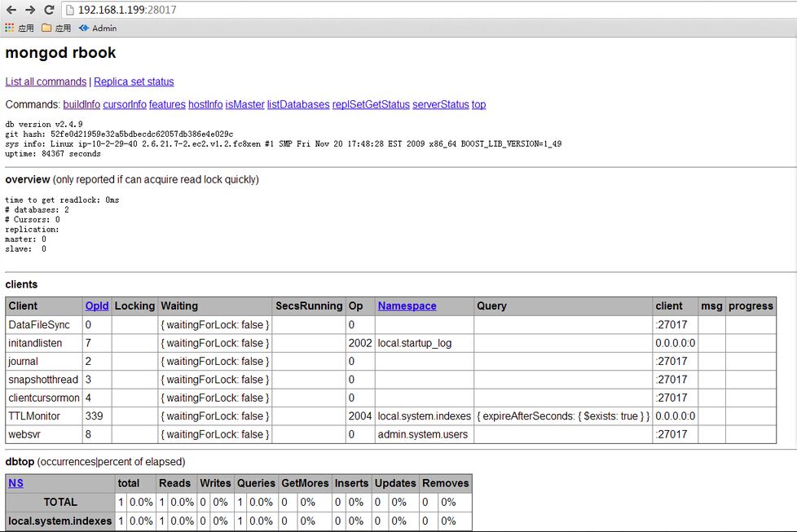
Task: Open the apps grid icon on the bookmarks bar
Action: pyautogui.click(x=9, y=28)
